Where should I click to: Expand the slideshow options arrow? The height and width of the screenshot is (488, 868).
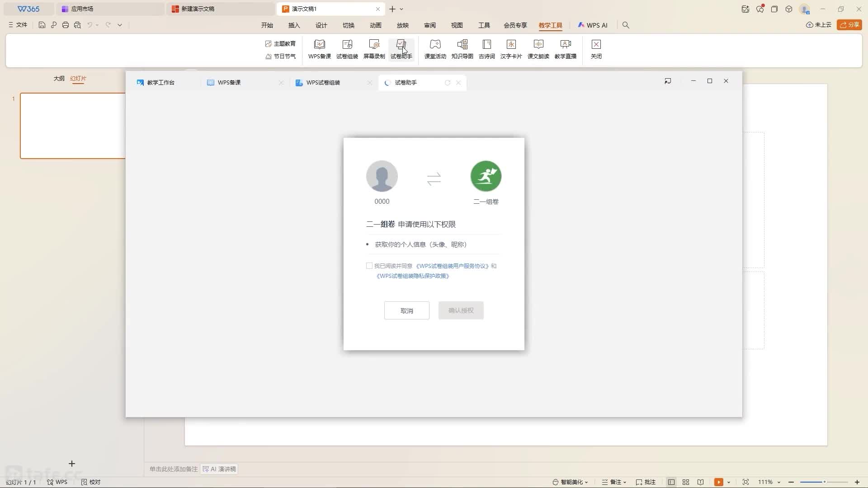729,482
